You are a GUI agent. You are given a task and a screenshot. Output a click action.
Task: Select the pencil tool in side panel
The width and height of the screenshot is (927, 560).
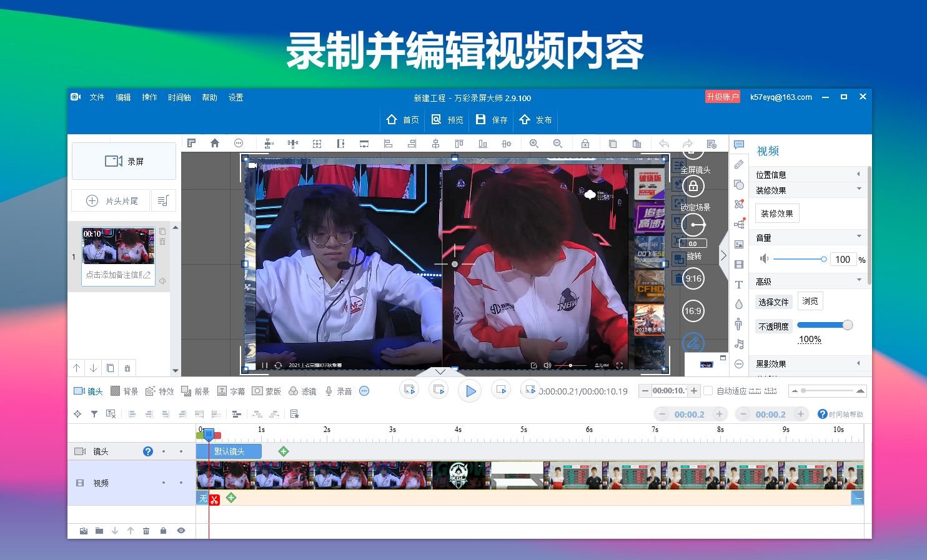coord(739,165)
